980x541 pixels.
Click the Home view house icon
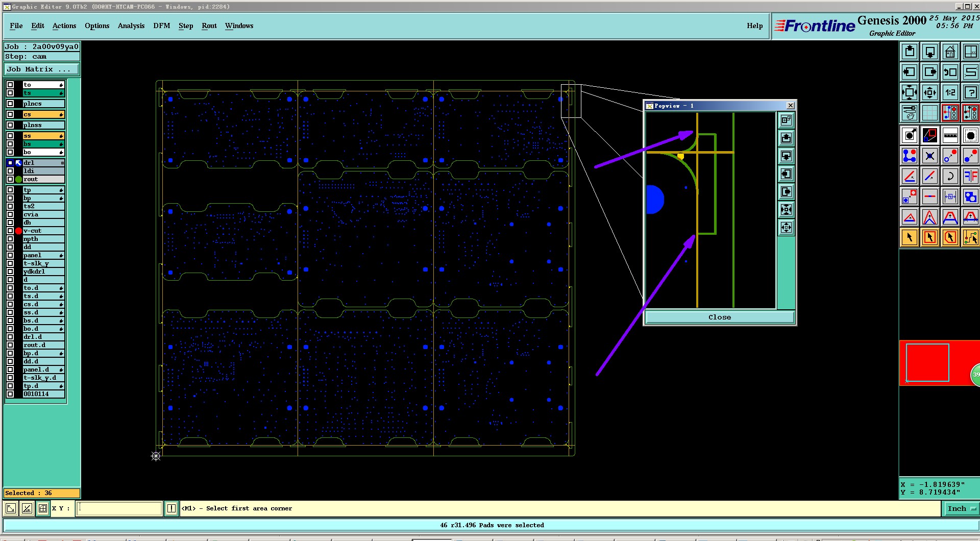coord(950,52)
